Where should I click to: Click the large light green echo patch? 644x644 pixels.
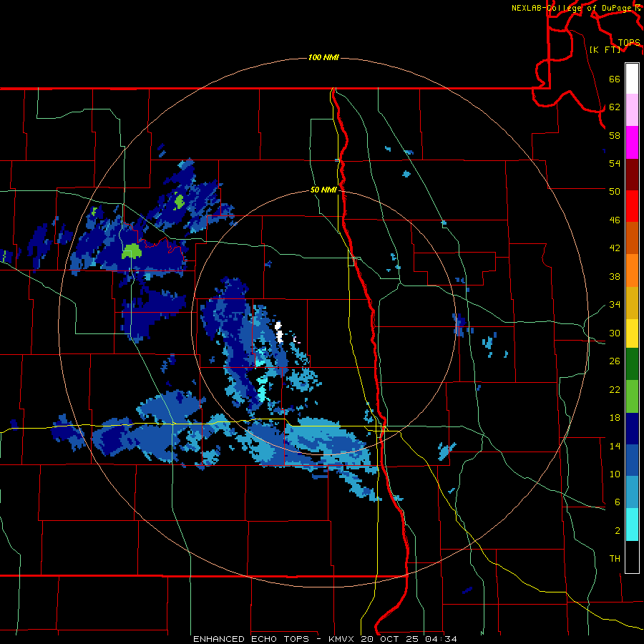coord(132,251)
